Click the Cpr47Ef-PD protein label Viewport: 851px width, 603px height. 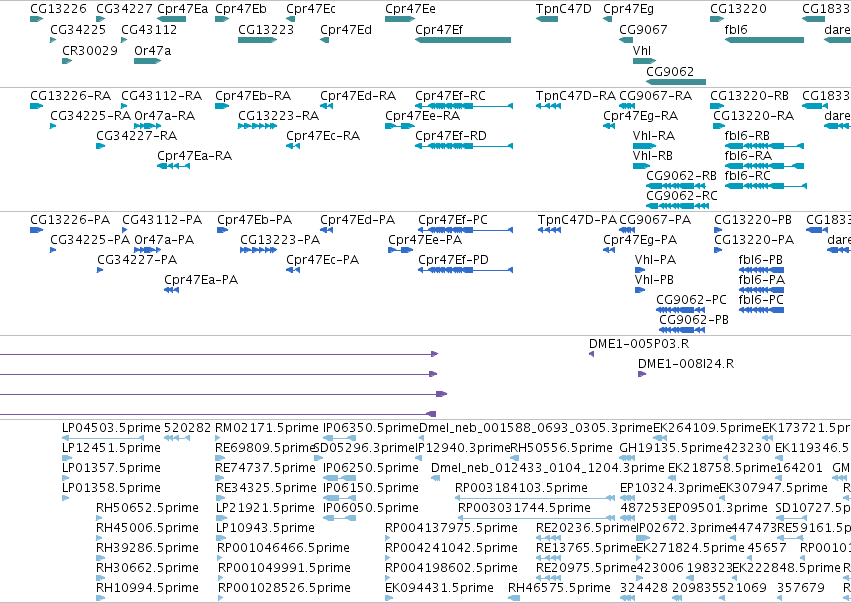click(x=453, y=260)
